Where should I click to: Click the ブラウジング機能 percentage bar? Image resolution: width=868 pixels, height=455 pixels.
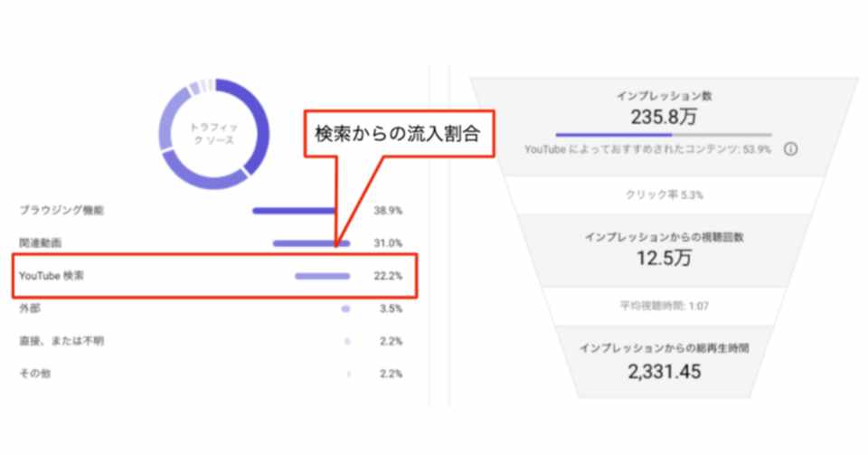pos(294,211)
